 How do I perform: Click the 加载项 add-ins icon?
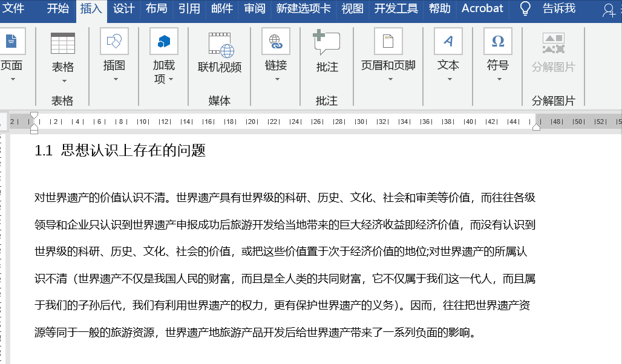click(x=164, y=41)
